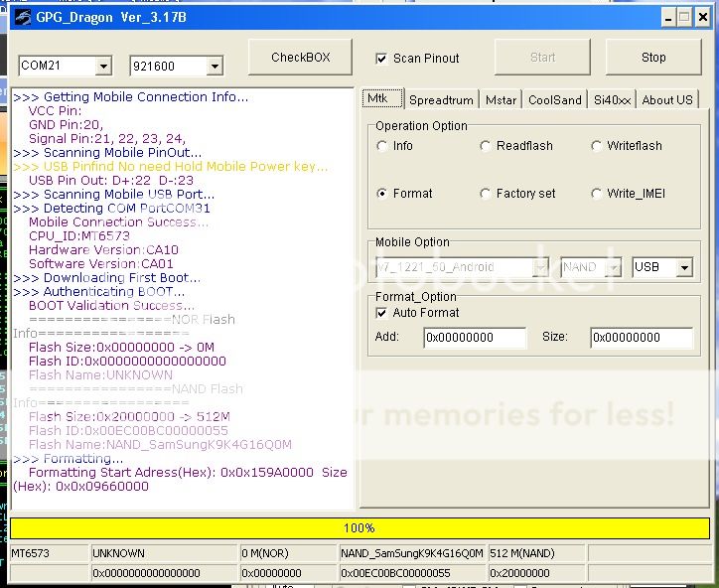Click the Stop button
Screen dimensions: 719x588
pyautogui.click(x=652, y=58)
